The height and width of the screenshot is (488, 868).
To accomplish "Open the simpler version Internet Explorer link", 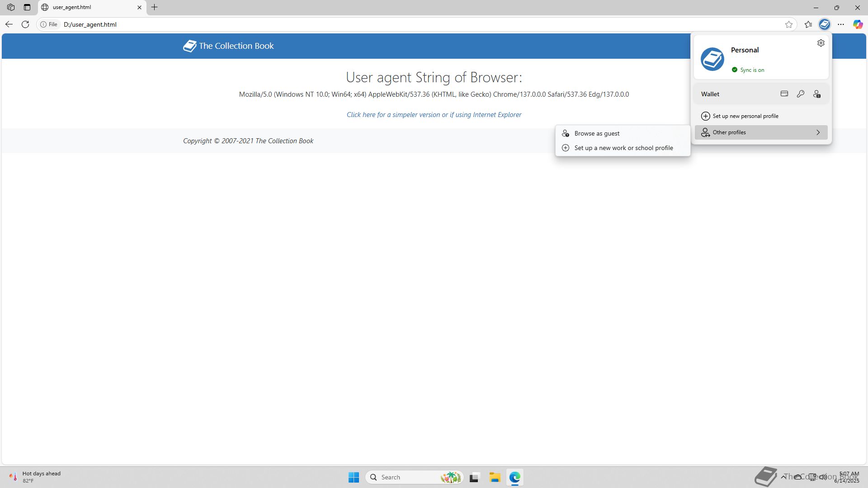I will 434,115.
